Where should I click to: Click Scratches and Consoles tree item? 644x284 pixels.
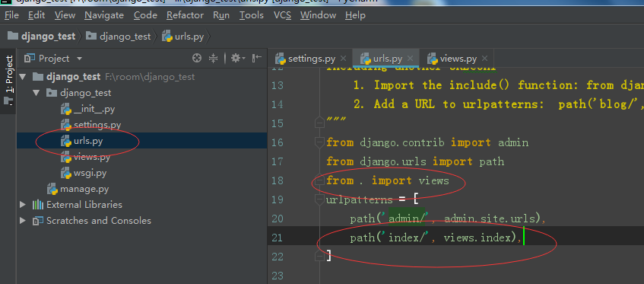coord(99,221)
